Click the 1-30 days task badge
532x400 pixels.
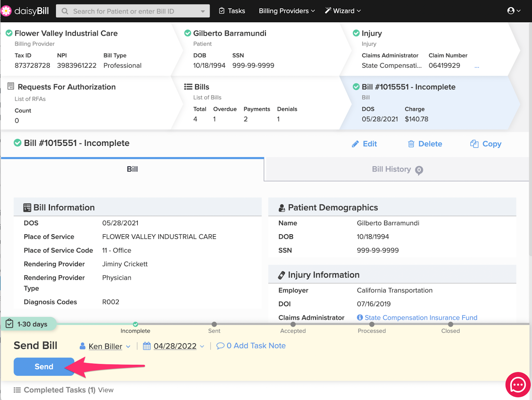[x=29, y=324]
